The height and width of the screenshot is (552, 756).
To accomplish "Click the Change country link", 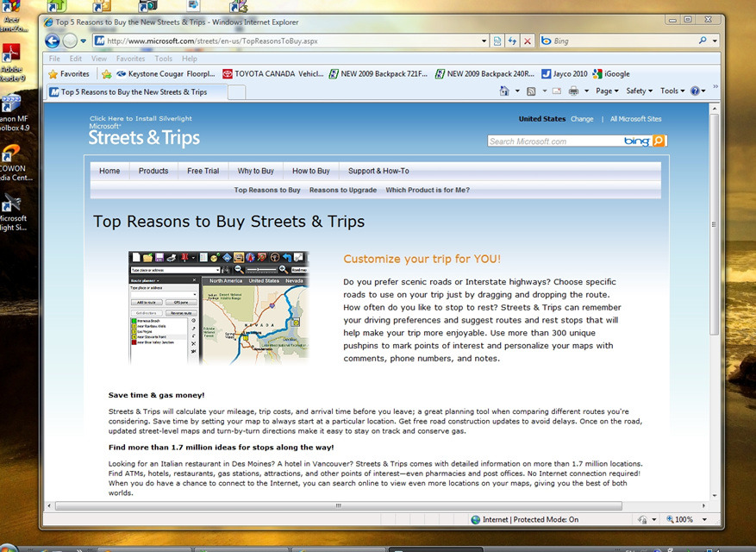I will click(x=582, y=119).
